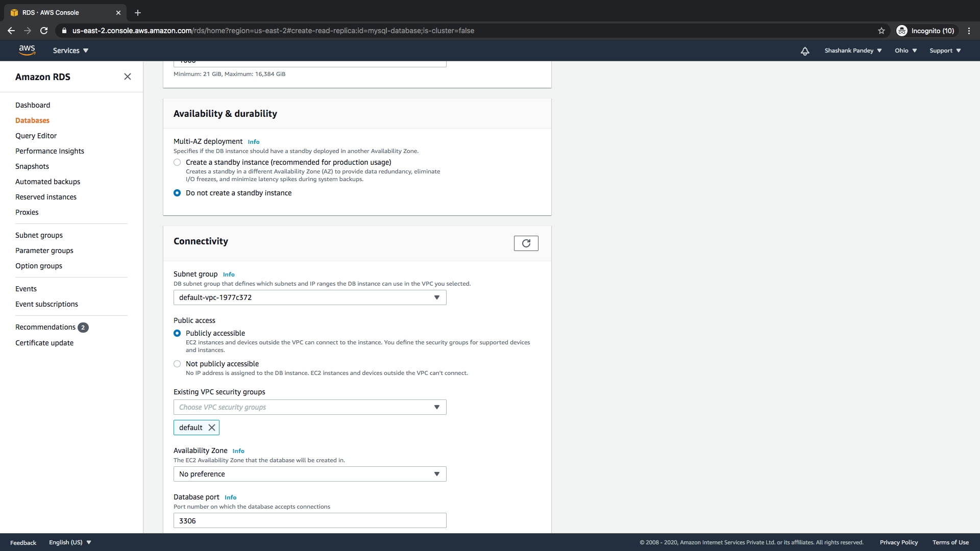Screen dimensions: 980x551
Task: Remove the default security group tag
Action: [x=212, y=428]
